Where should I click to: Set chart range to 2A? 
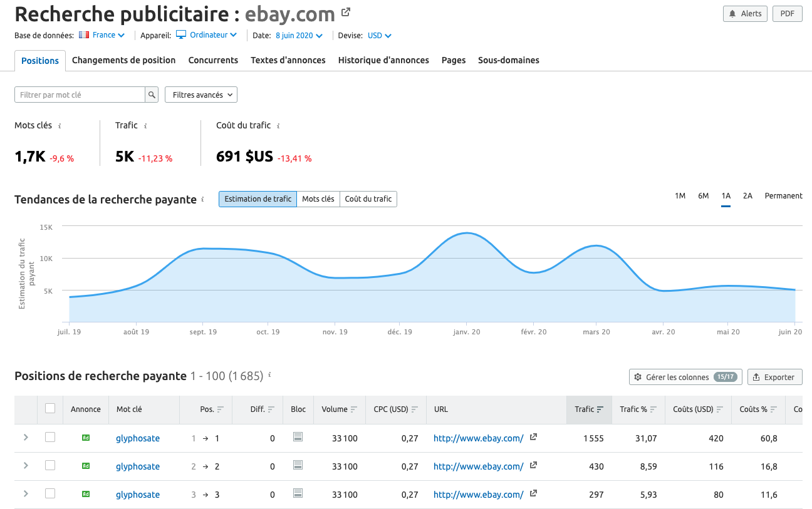747,196
